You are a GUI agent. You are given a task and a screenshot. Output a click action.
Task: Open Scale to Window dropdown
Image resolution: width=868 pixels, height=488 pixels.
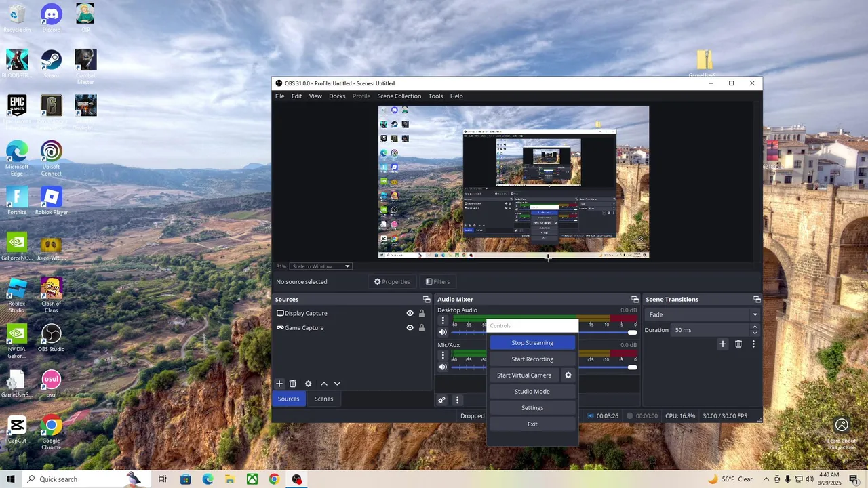point(321,266)
